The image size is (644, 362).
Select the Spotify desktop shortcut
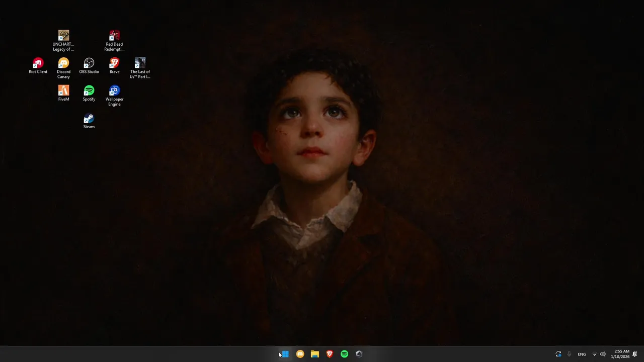point(89,94)
